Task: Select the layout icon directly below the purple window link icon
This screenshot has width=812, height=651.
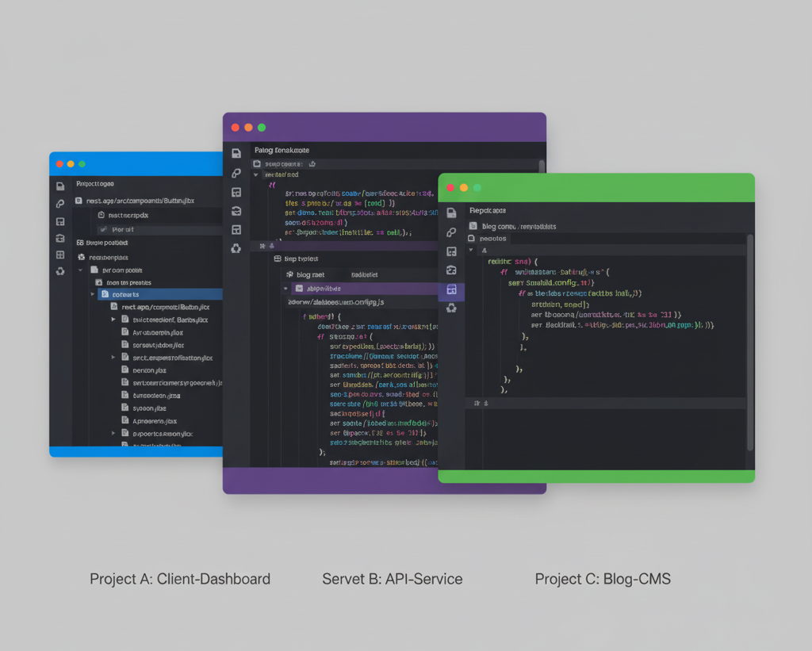Action: (236, 192)
